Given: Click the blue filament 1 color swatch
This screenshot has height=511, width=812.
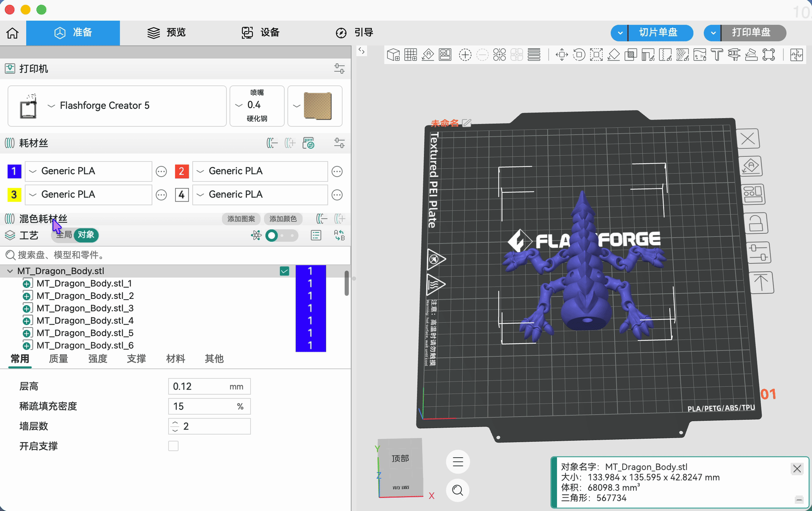Looking at the screenshot, I should pos(14,171).
